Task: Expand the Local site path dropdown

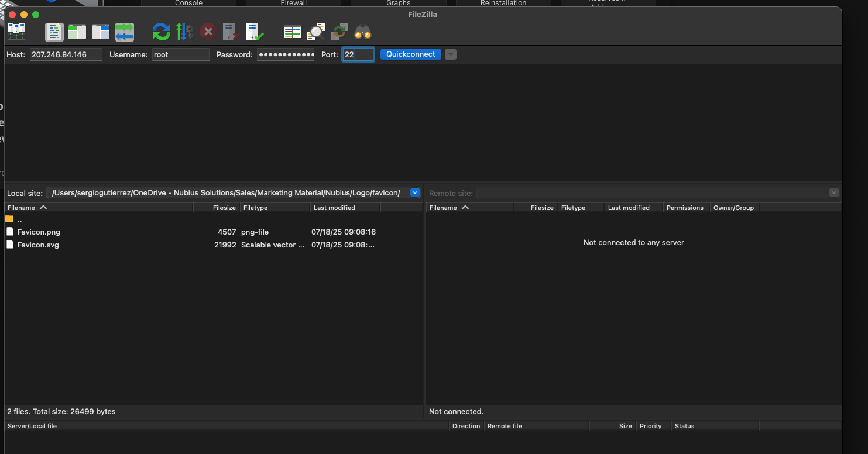Action: (415, 193)
